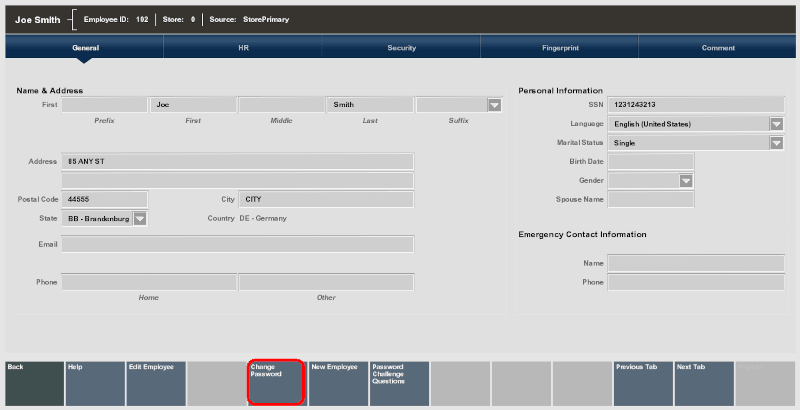Viewport: 800px width, 410px height.
Task: Click the Country value DE - Germany
Action: coord(263,218)
